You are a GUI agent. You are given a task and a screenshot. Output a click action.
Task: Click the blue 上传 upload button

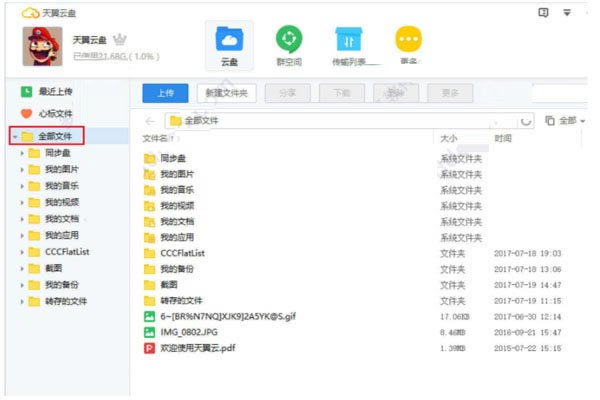pos(165,93)
